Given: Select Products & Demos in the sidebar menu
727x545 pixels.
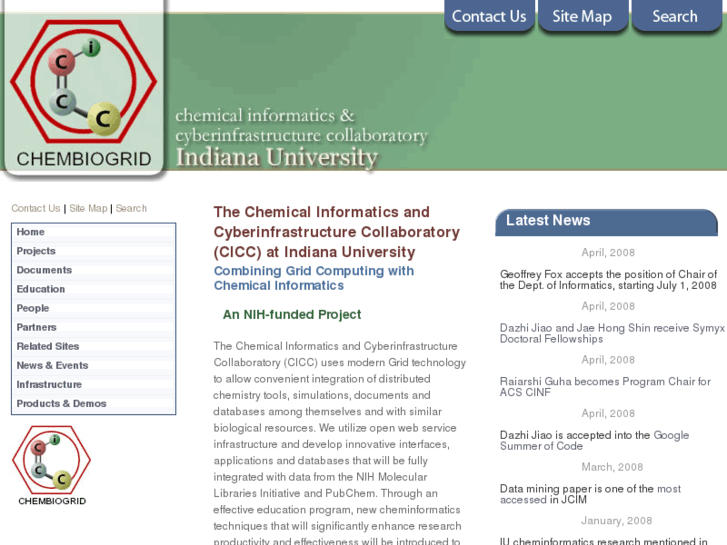Looking at the screenshot, I should tap(94, 404).
